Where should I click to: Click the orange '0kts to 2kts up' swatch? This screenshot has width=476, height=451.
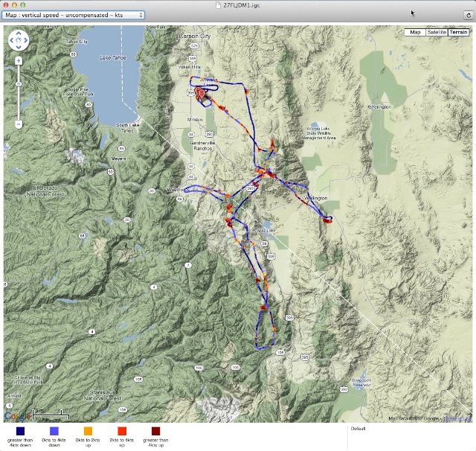coord(88,430)
